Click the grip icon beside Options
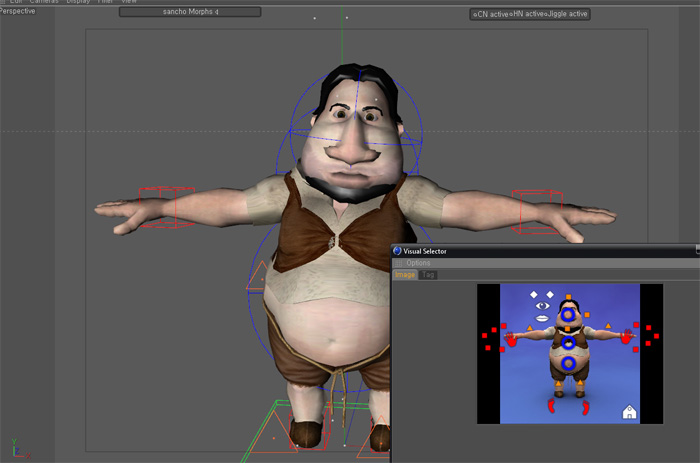The image size is (700, 463). (399, 263)
